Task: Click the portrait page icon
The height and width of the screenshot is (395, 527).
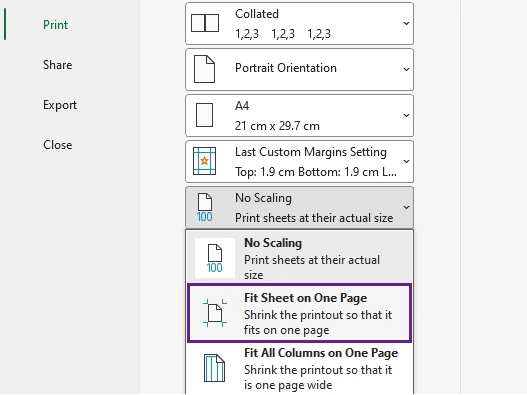Action: point(204,69)
